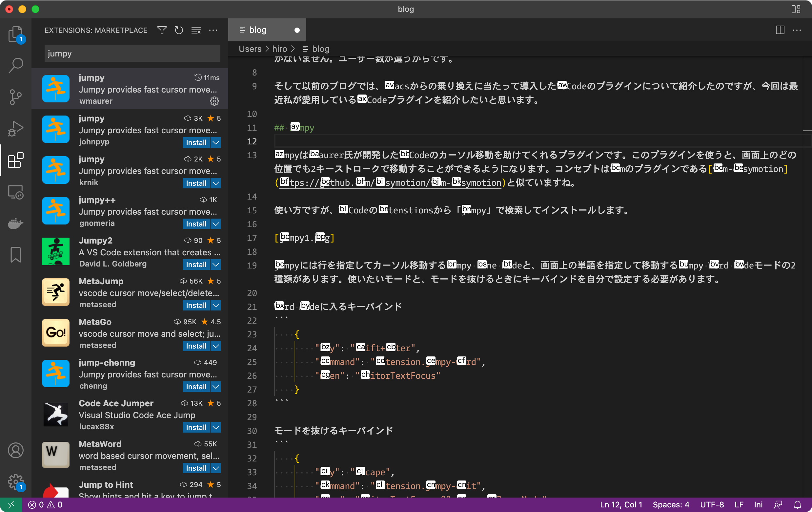Click hiro in the breadcrumb
812x512 pixels.
pyautogui.click(x=279, y=49)
